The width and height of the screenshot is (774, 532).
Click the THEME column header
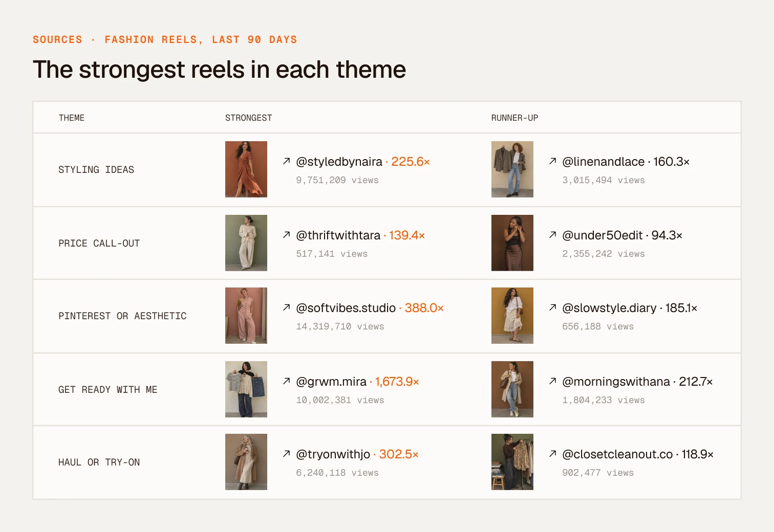click(72, 118)
